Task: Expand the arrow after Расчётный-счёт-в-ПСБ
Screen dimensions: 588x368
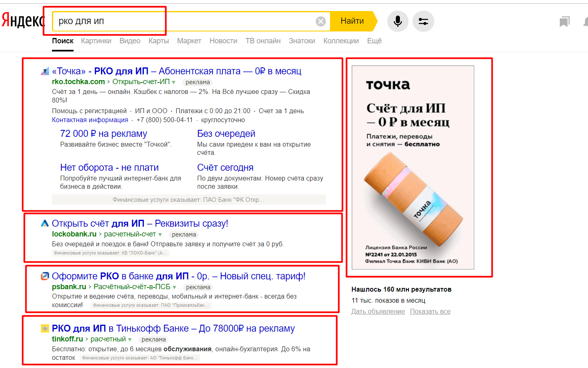Action: coord(175,288)
